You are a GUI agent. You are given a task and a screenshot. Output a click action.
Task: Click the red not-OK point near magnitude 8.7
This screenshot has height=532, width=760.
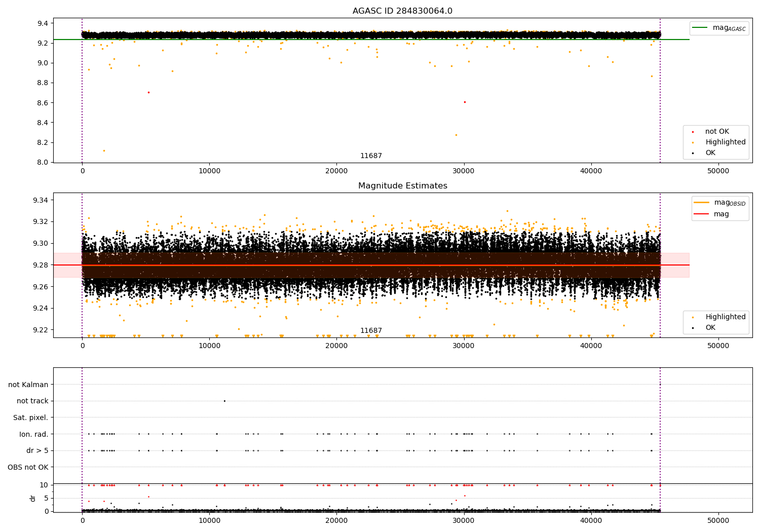pos(148,92)
